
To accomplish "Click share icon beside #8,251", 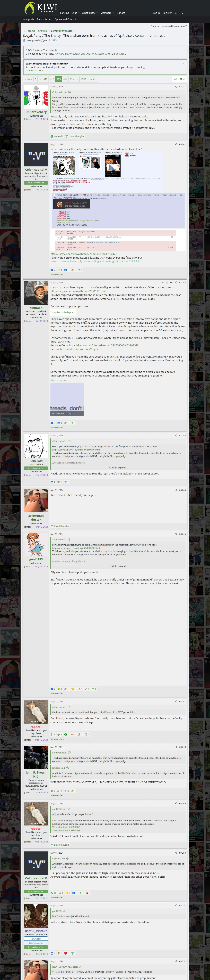I will 176,905.
